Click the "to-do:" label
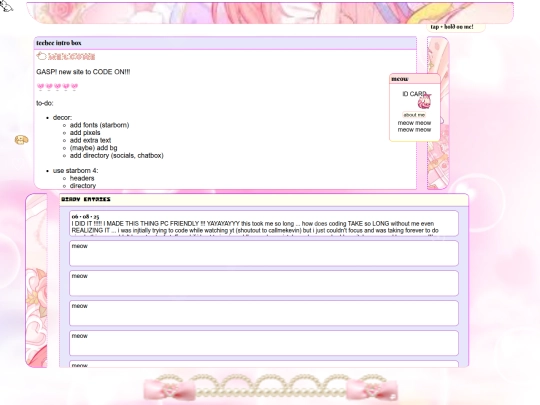Image resolution: width=540 pixels, height=405 pixels. [x=45, y=103]
